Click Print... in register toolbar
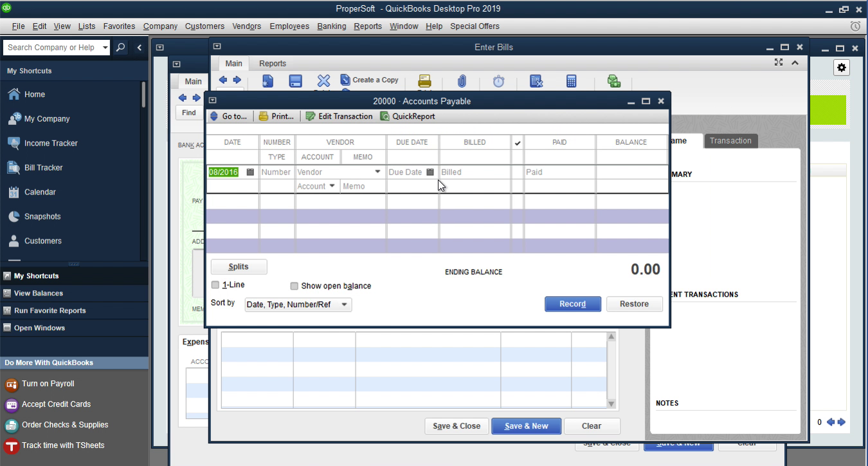Screen dimensions: 868x466 pos(276,116)
